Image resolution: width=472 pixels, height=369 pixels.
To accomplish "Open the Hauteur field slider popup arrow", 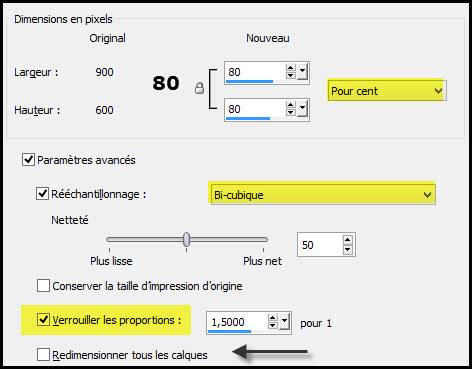I will (302, 109).
